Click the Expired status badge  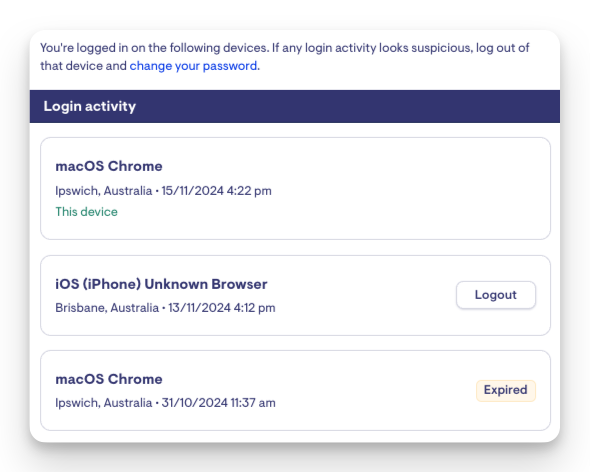505,390
